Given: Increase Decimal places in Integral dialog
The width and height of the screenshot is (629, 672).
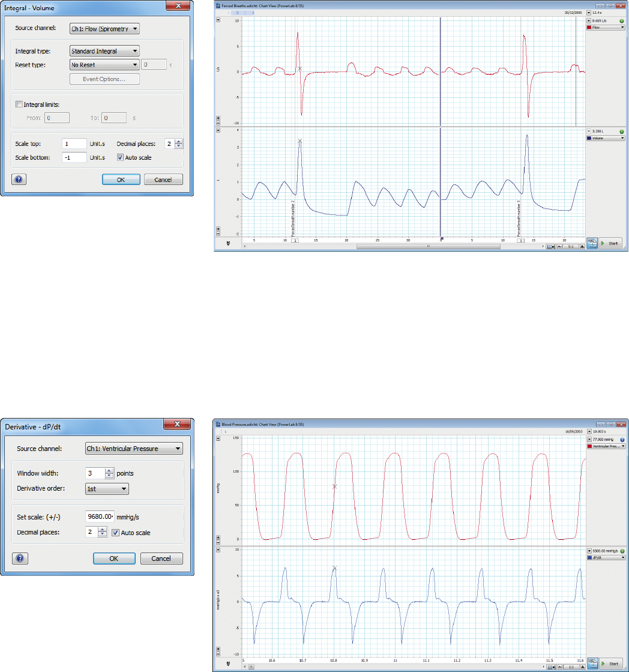Looking at the screenshot, I should point(179,142).
